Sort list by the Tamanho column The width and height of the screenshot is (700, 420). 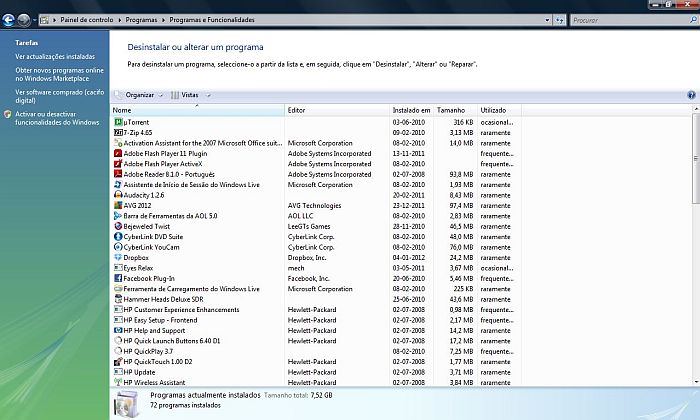[x=451, y=110]
